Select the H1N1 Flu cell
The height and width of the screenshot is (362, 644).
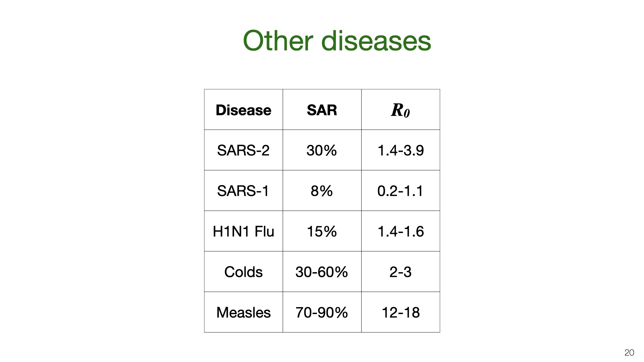coord(244,231)
